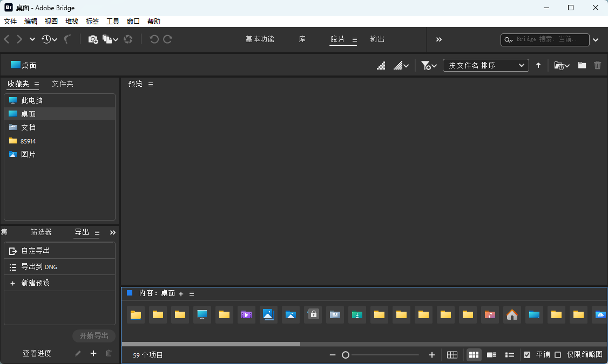Select 图片 in favorites
Screen dimensions: 608x364
(x=60, y=154)
